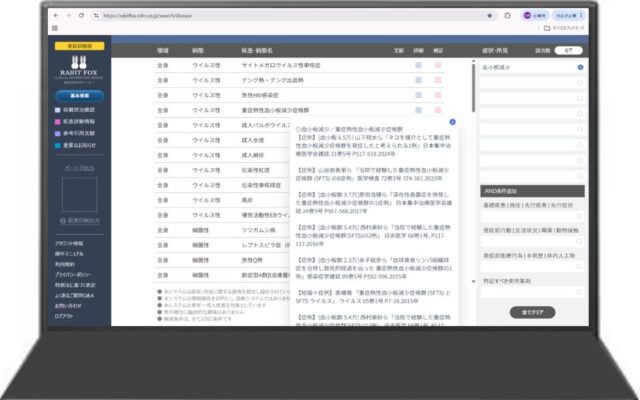The image size is (640, 400).
Task: Click the printer icon for 結果印刷出力
Action: (x=62, y=221)
